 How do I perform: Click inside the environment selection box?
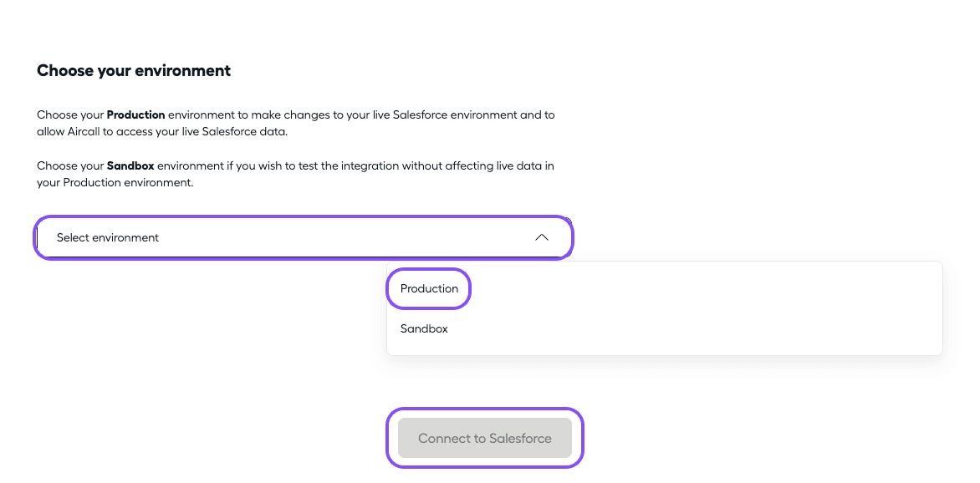[x=304, y=237]
